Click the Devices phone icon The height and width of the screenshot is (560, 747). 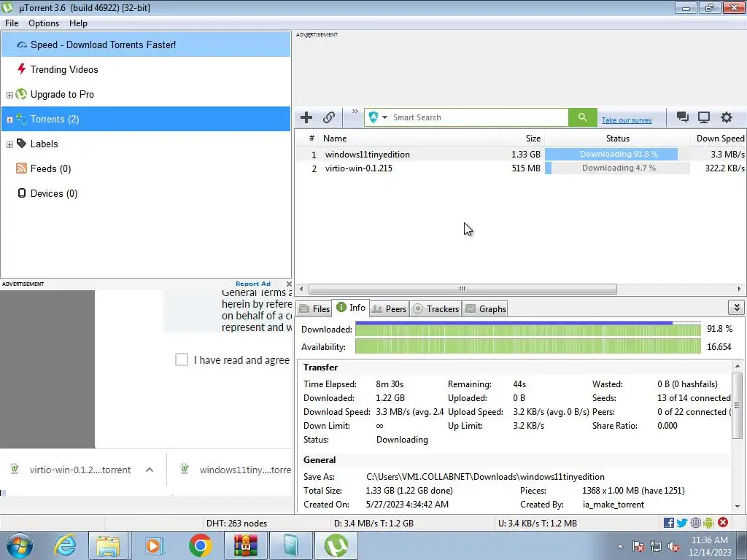[21, 192]
